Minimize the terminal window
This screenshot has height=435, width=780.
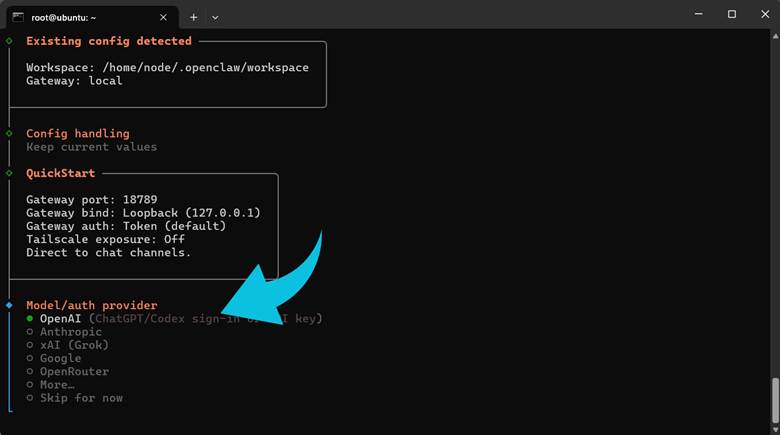pos(698,14)
